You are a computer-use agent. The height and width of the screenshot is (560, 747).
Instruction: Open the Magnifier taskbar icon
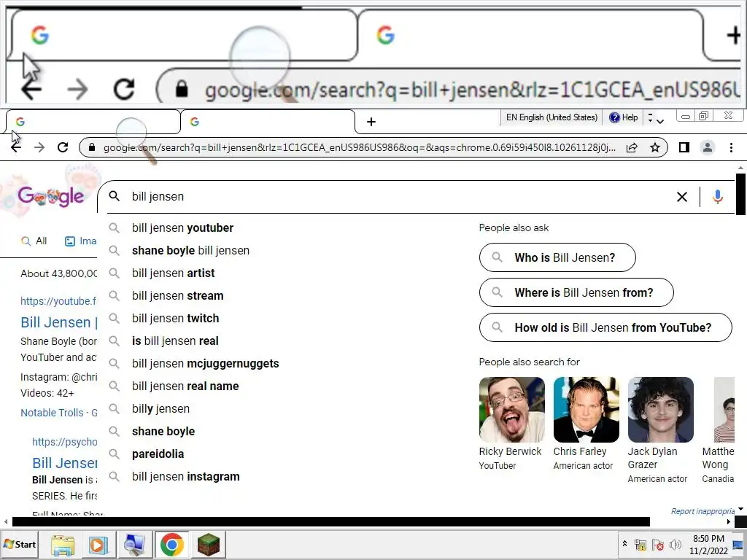point(134,544)
